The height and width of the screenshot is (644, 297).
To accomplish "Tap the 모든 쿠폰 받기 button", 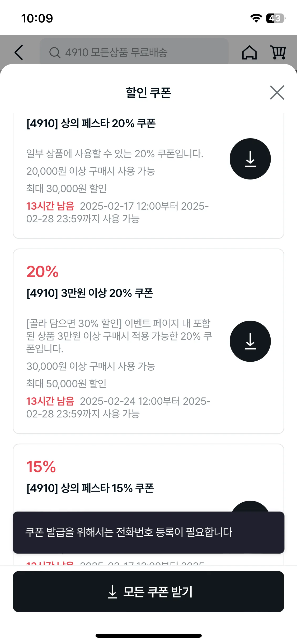I will click(148, 591).
